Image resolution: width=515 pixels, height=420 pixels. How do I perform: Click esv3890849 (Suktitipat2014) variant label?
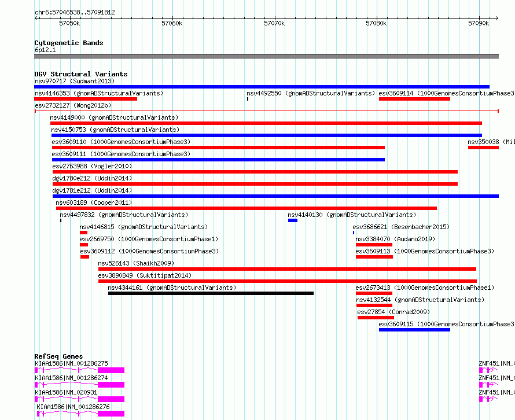145,275
